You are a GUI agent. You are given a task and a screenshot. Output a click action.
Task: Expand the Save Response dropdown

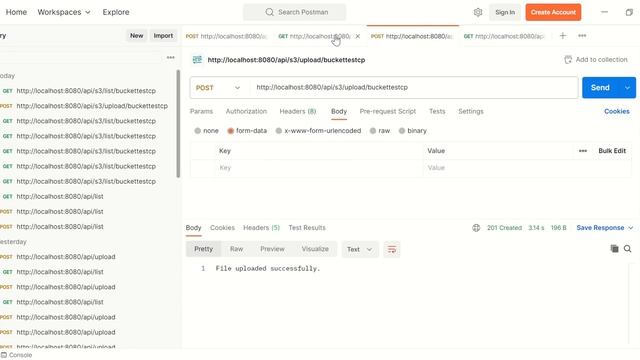[x=631, y=228]
